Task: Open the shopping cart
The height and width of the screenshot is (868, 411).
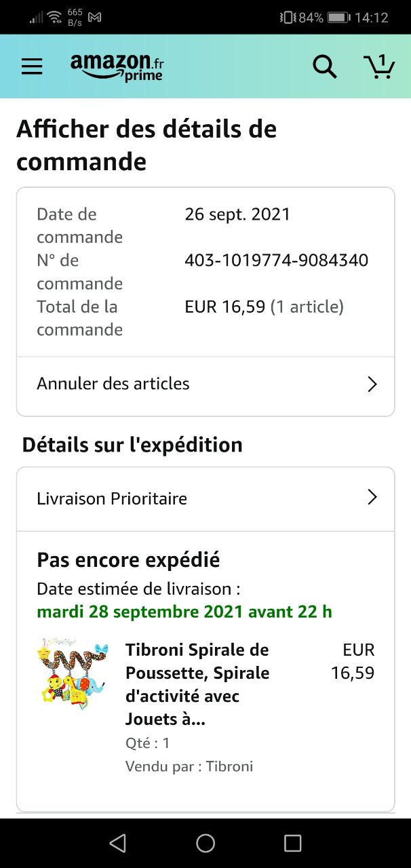Action: coord(379,66)
